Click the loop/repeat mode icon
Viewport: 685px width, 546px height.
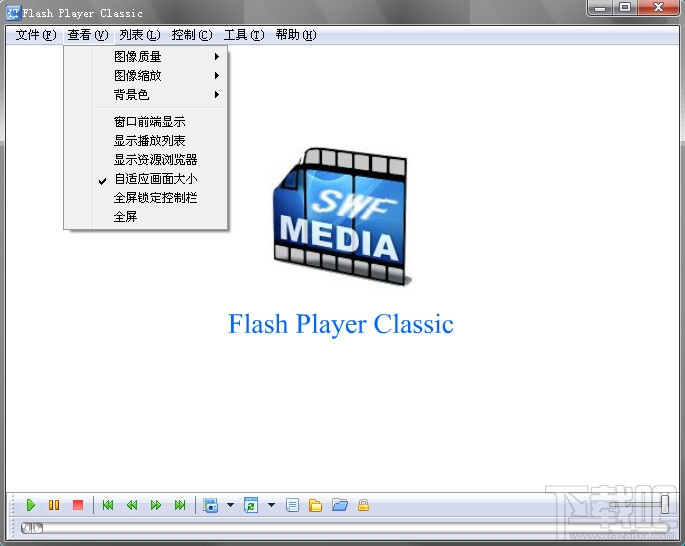251,505
